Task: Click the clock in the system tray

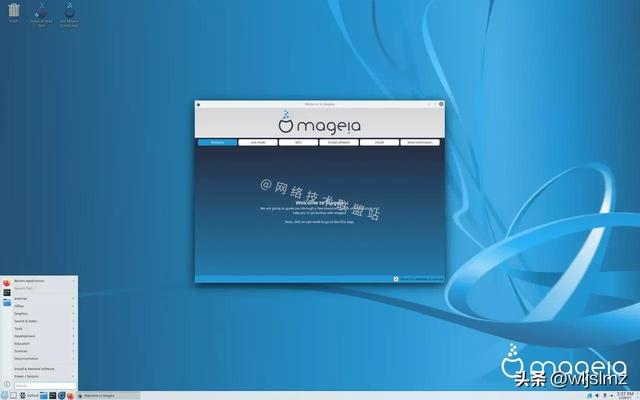Action: point(624,396)
